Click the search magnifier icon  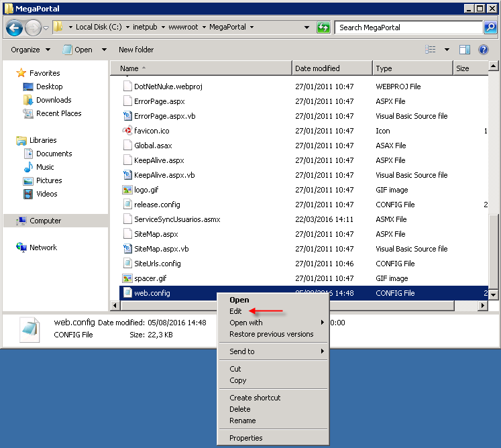[490, 27]
